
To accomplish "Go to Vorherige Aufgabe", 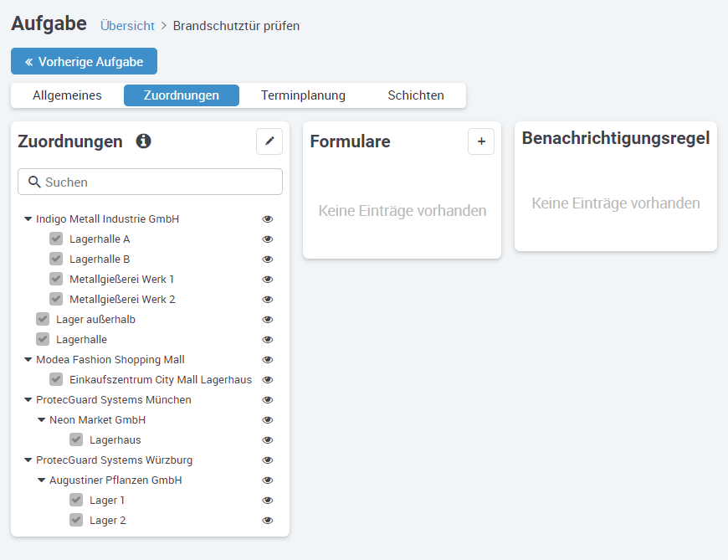I will tap(84, 62).
